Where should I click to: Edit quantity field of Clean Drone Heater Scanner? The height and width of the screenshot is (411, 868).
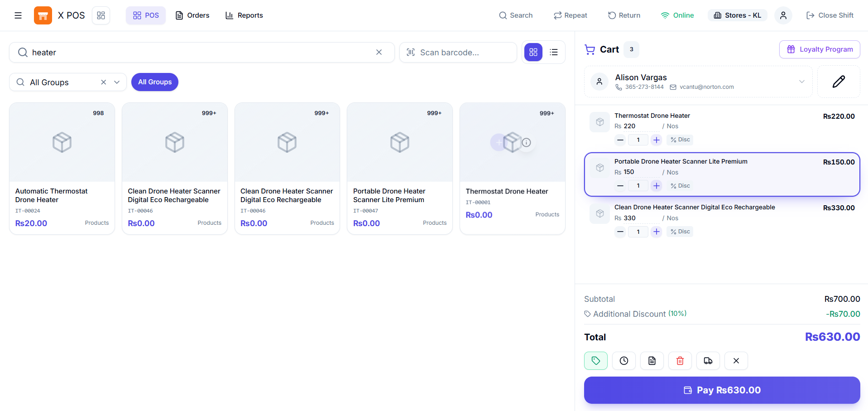(x=638, y=232)
